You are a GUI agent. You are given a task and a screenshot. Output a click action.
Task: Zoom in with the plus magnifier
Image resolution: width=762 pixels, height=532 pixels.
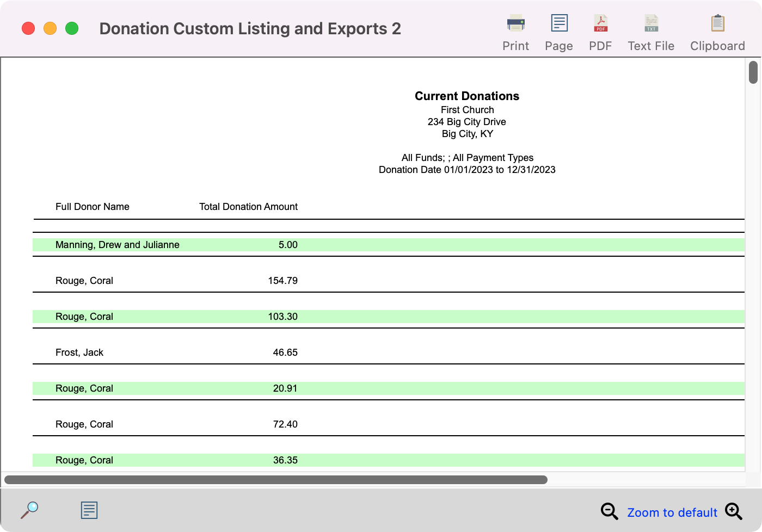click(733, 512)
